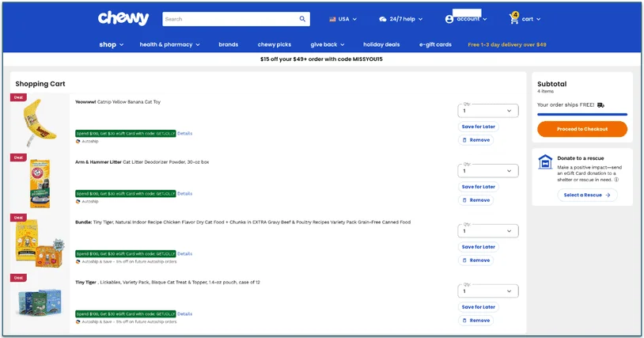Screen dimensions: 644x338
Task: View GETJOLLY Details for Tiny Tiger Bundle
Action: 185,254
